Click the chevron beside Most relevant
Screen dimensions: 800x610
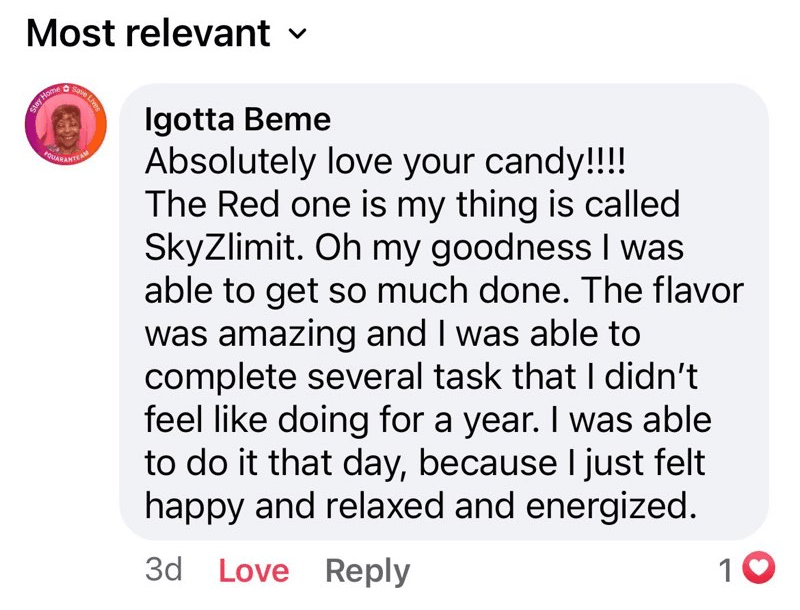click(294, 36)
